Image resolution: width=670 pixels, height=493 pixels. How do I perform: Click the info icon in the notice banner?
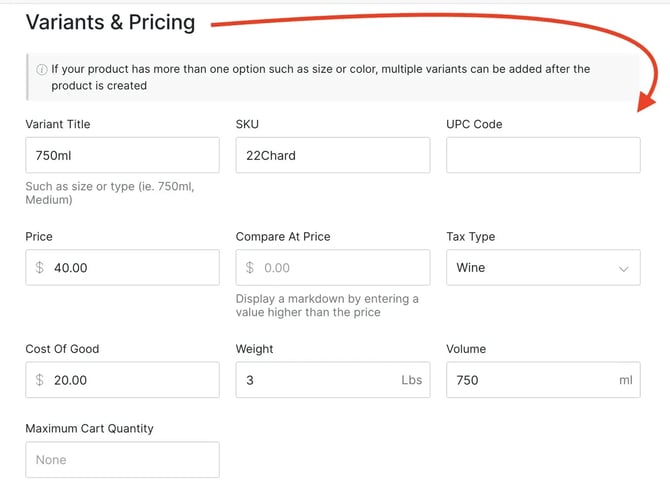[42, 70]
